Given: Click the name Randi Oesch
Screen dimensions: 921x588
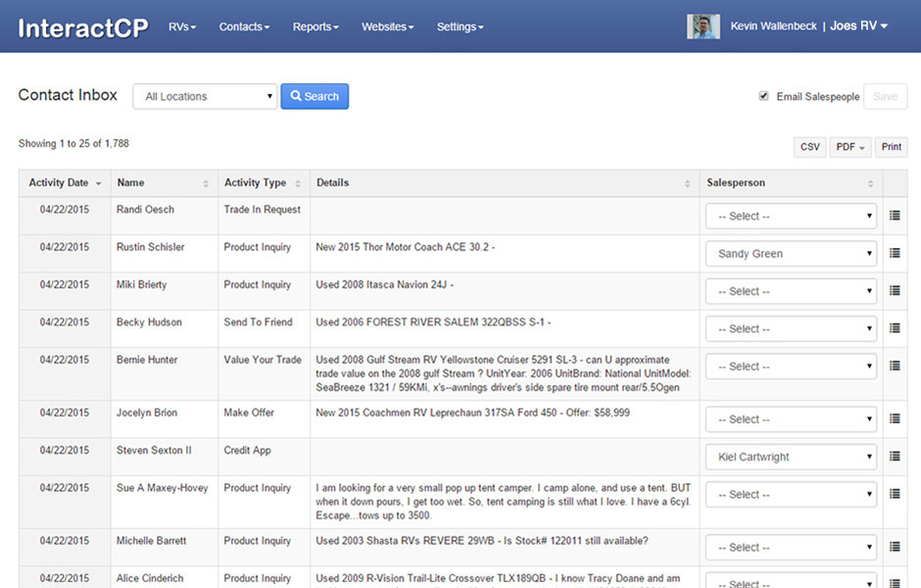Looking at the screenshot, I should (x=145, y=209).
